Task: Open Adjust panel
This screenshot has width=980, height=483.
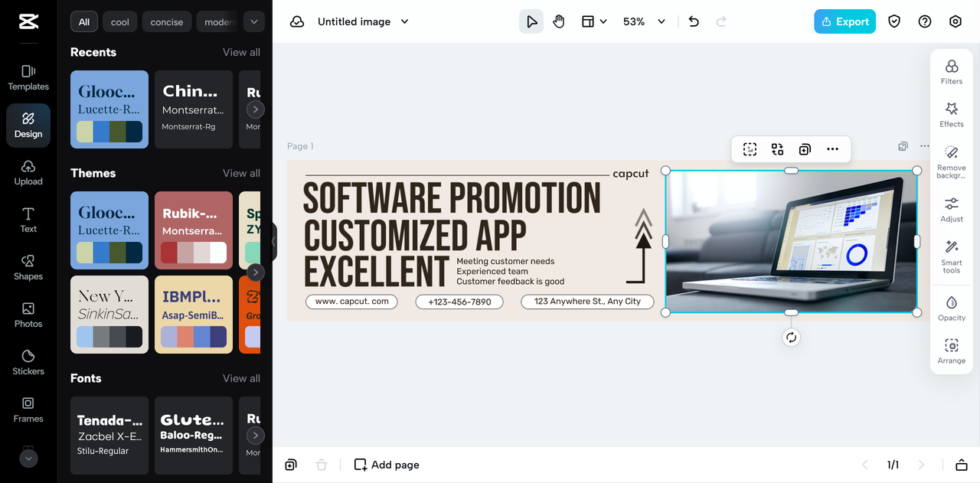Action: 952,210
